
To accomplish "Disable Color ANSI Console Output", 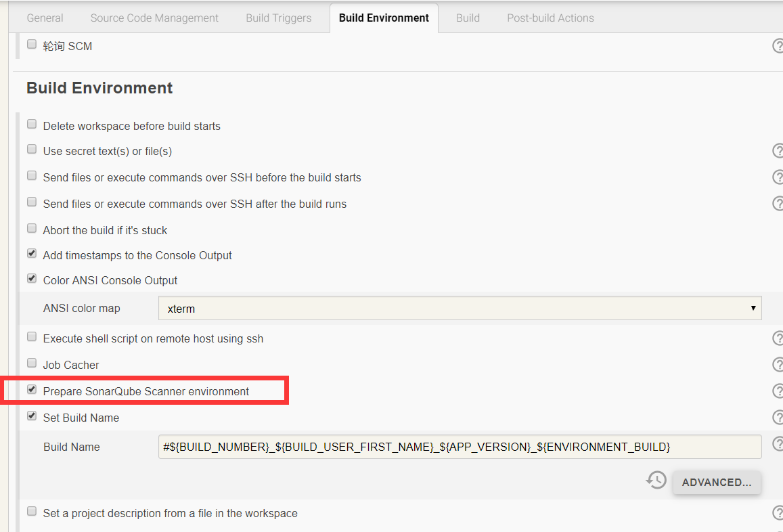I will 32,279.
